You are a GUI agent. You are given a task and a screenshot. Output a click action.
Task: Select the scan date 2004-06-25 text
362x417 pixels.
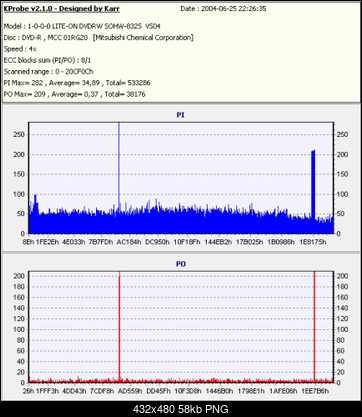pyautogui.click(x=223, y=9)
